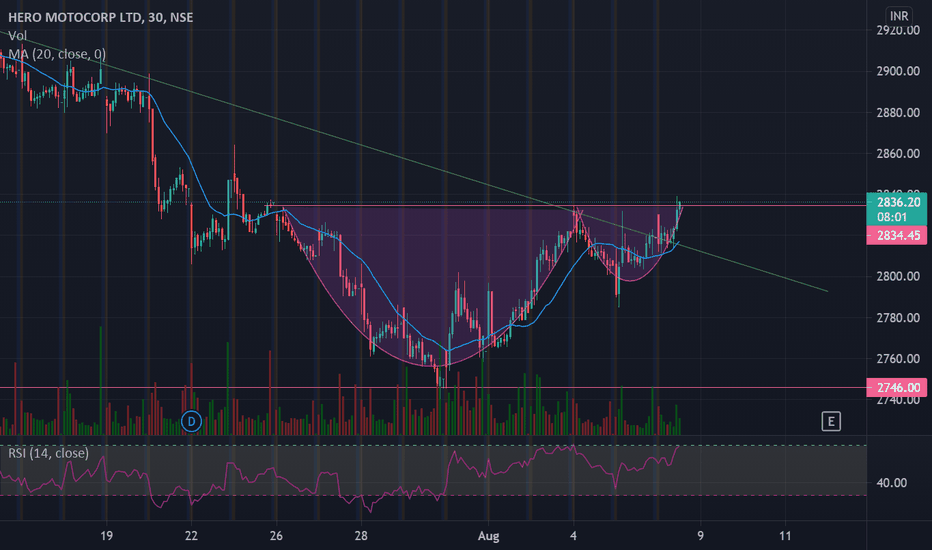
Task: Click the earnings E marker icon
Action: tap(830, 422)
